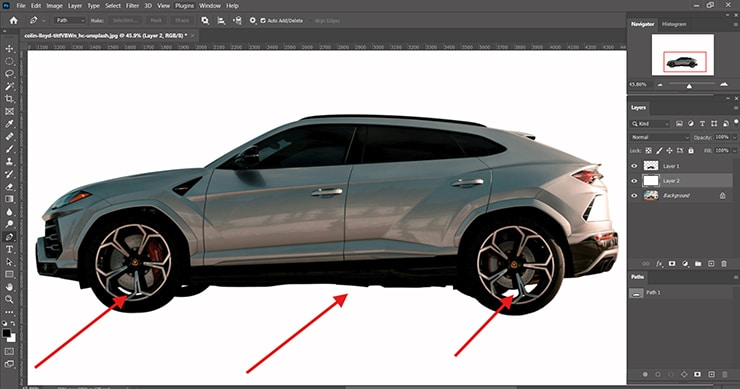Toggle visibility of Background layer
The width and height of the screenshot is (740, 389).
click(634, 195)
